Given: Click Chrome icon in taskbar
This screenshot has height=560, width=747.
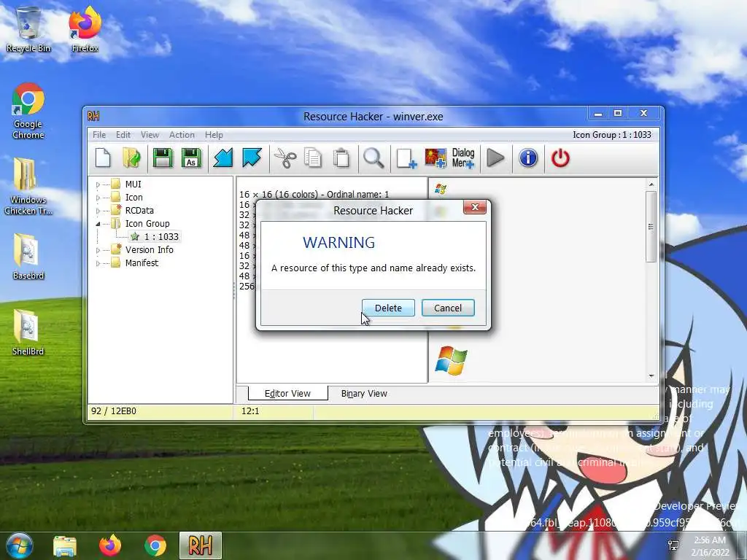Looking at the screenshot, I should pyautogui.click(x=155, y=545).
